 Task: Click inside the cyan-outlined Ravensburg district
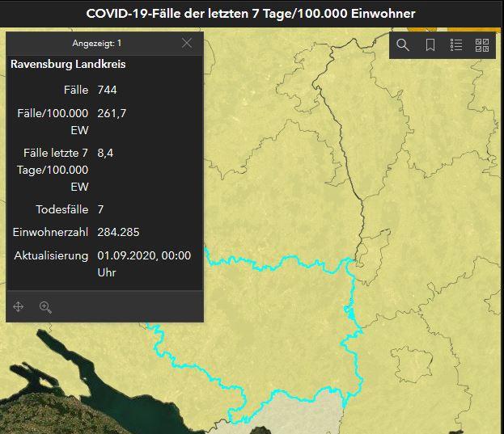pyautogui.click(x=273, y=327)
